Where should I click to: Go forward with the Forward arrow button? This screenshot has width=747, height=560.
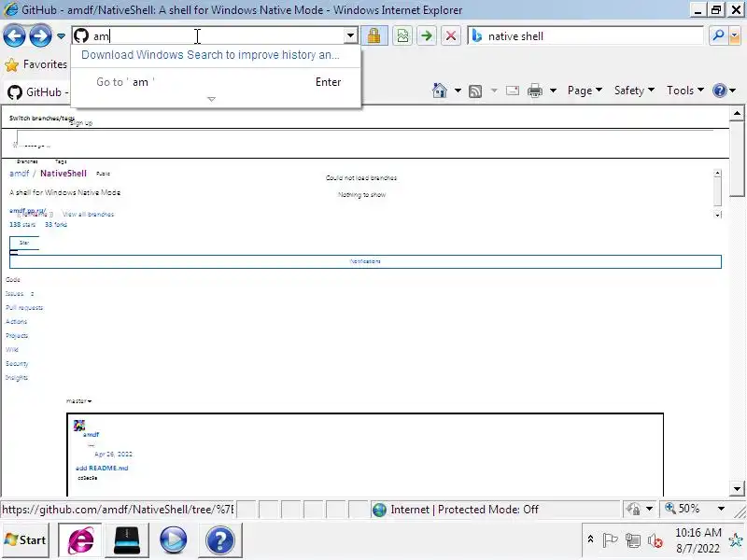point(40,36)
